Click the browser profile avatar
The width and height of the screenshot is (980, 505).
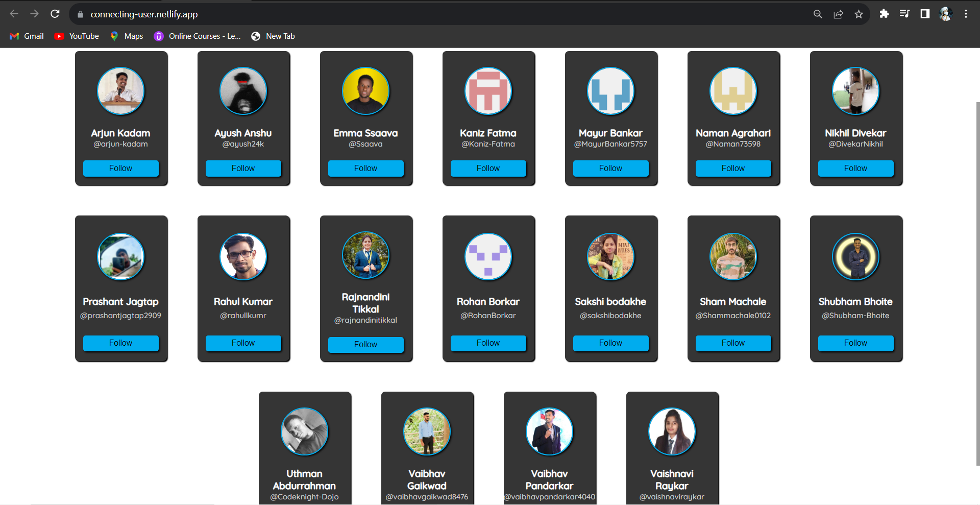click(946, 14)
